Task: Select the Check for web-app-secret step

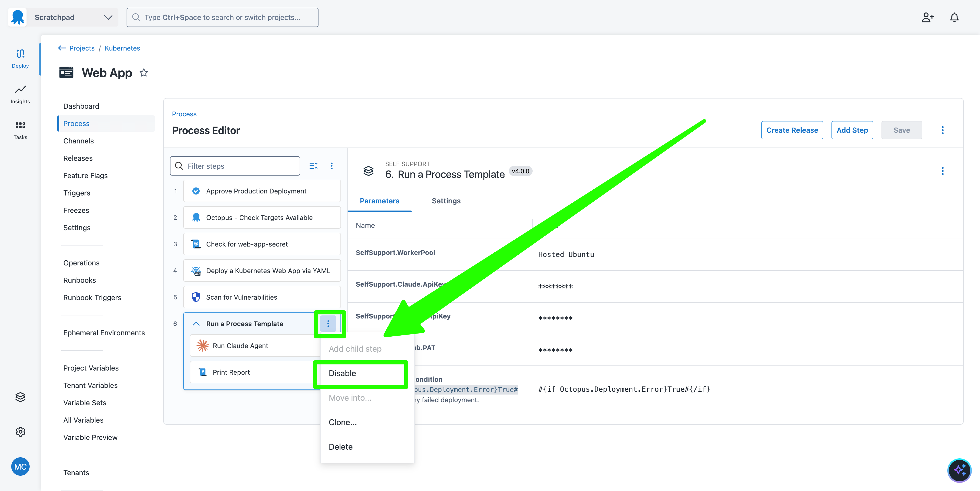Action: pos(262,244)
